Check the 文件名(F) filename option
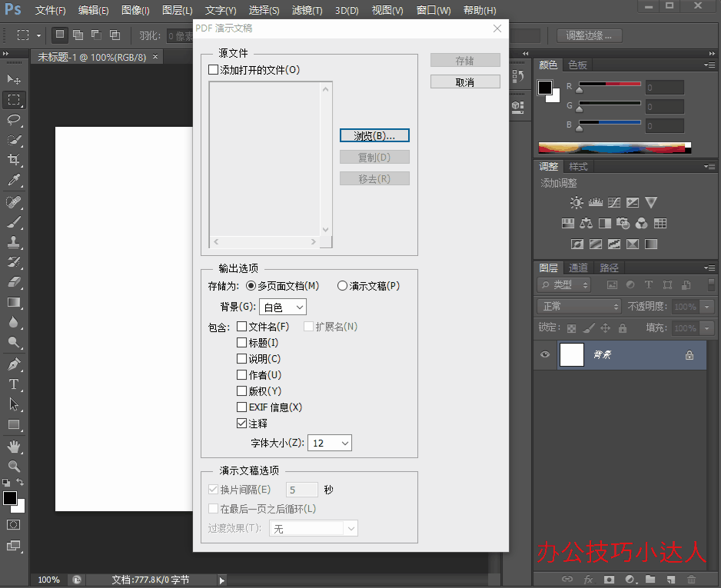The width and height of the screenshot is (721, 588). (x=241, y=327)
